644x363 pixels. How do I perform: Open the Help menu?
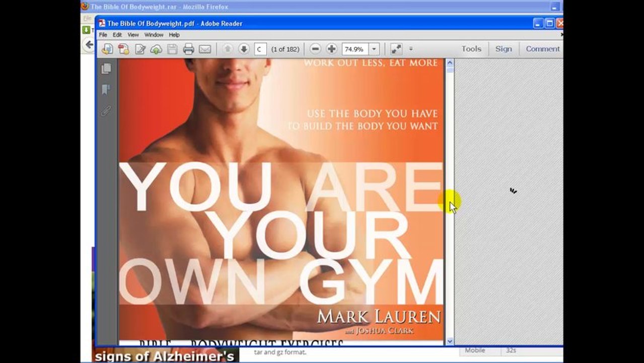pyautogui.click(x=174, y=35)
